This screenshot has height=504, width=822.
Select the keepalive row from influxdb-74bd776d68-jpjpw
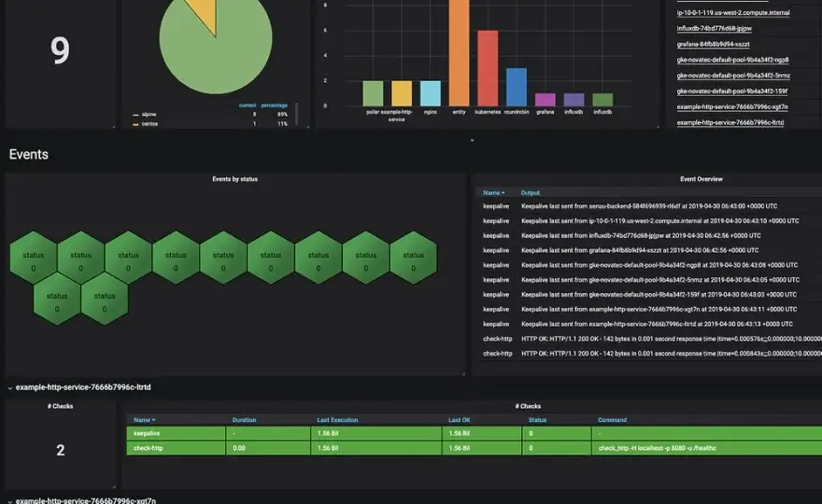tap(650, 236)
